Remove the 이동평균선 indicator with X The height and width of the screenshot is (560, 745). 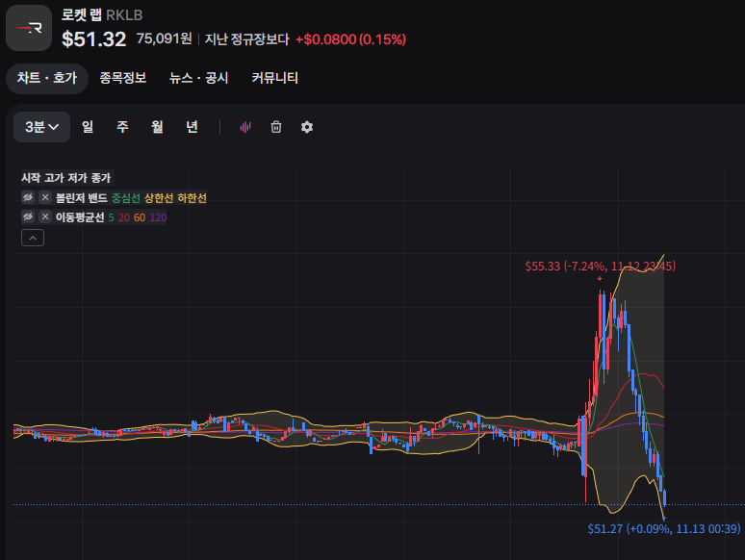pos(44,216)
